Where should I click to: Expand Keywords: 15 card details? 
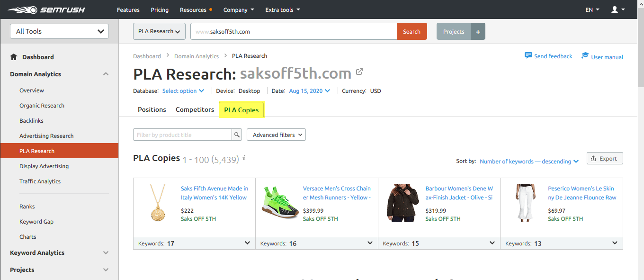click(492, 243)
